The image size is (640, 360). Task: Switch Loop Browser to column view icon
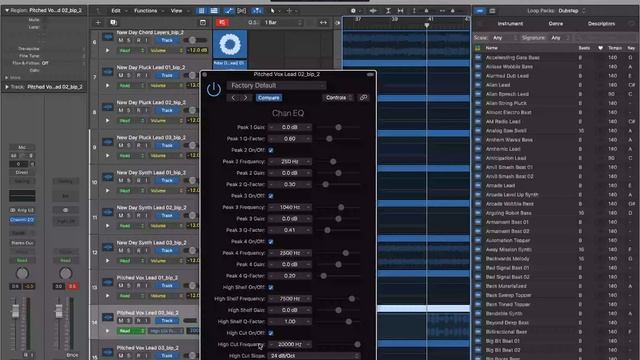(492, 11)
